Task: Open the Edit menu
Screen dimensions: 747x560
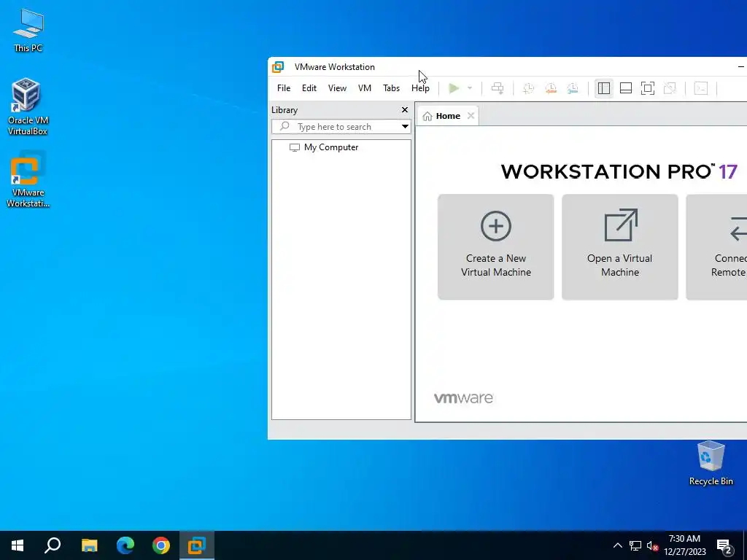Action: [x=309, y=88]
